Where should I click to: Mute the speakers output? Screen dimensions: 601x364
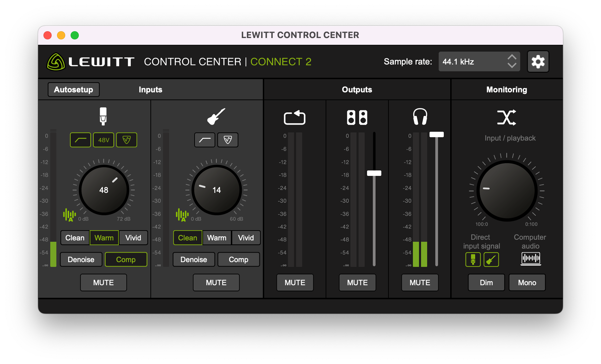pos(358,283)
